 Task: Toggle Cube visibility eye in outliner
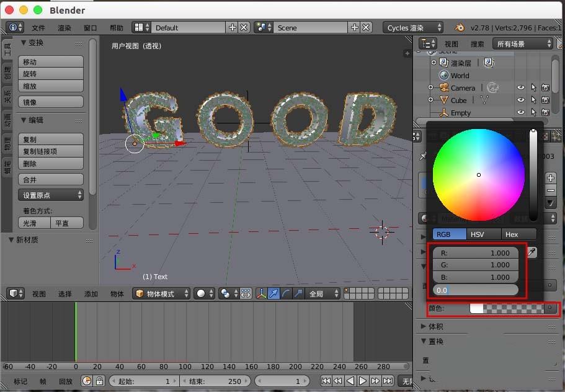[x=521, y=100]
